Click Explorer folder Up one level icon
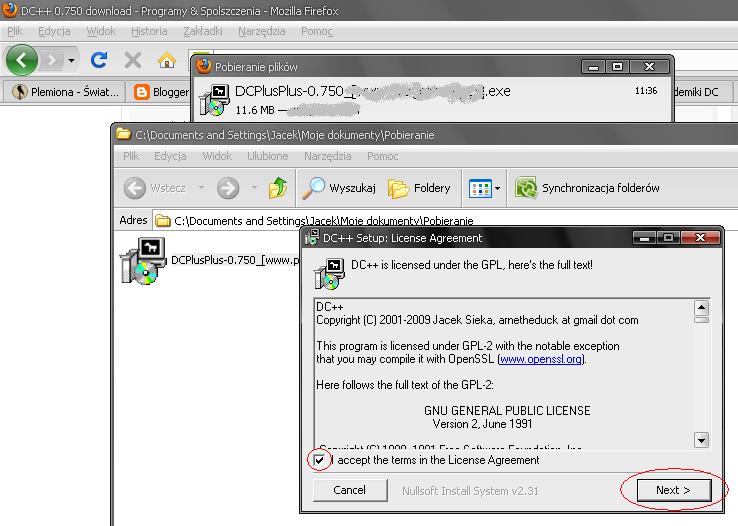Screen dimensions: 738x526 point(278,187)
